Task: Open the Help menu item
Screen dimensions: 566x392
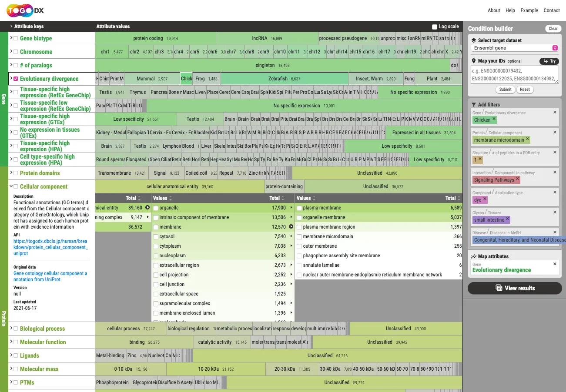Action: (510, 10)
